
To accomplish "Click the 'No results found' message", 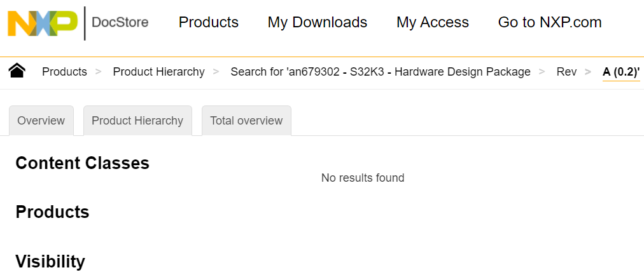I will tap(363, 178).
